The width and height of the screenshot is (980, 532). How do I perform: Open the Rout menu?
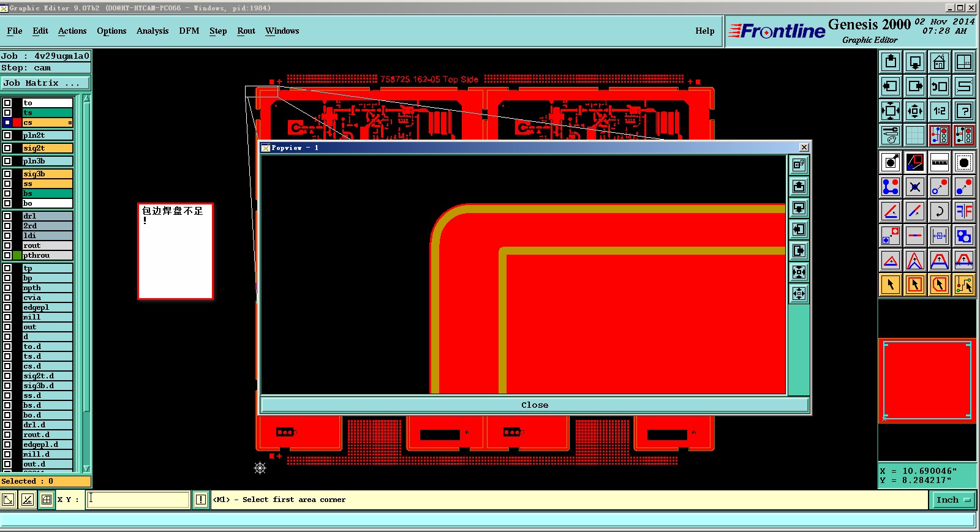246,31
